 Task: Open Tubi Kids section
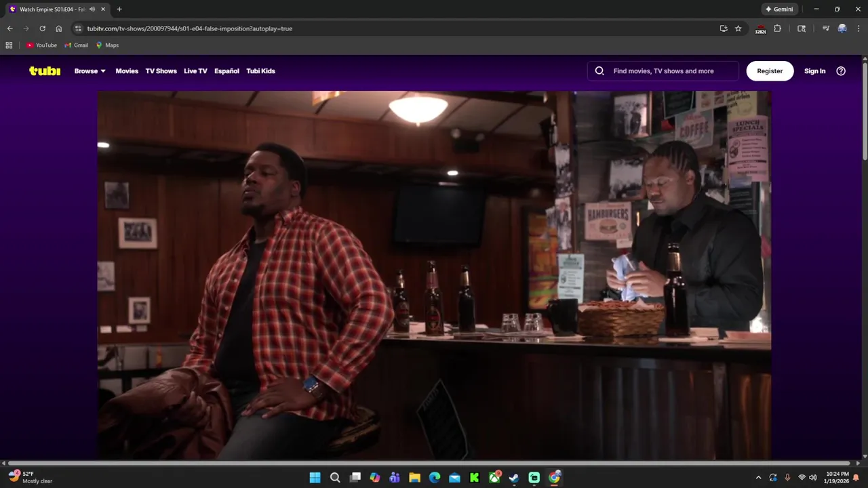point(260,70)
